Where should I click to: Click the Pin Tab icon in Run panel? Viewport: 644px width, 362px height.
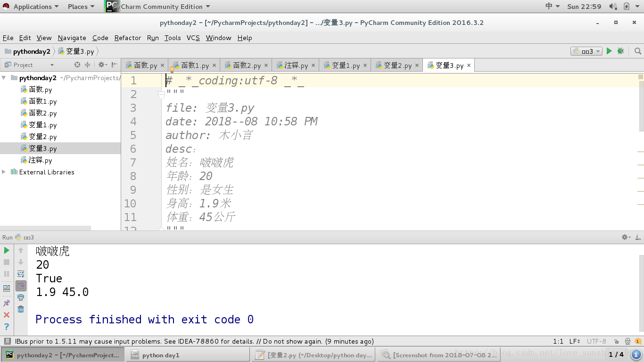coord(7,303)
